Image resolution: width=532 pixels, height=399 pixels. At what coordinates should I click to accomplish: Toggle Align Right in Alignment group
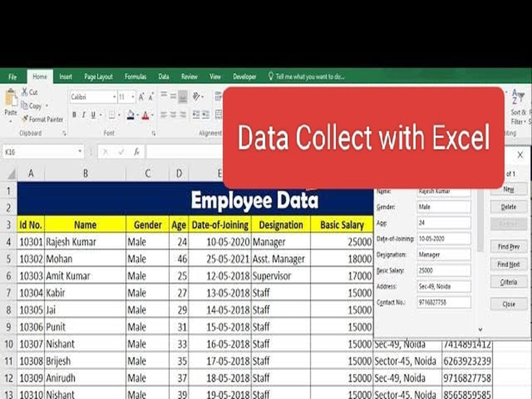click(x=182, y=115)
